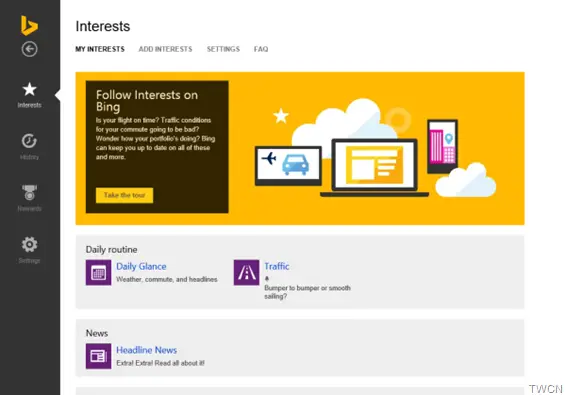This screenshot has height=395, width=566.
Task: Switch to the Add Interests tab
Action: pyautogui.click(x=165, y=49)
